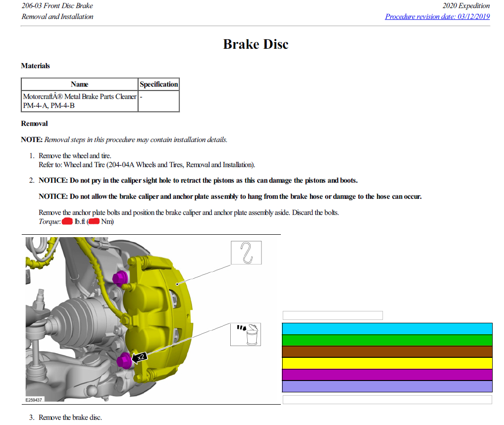The image size is (504, 425).
Task: Pick the magenta color bar
Action: [387, 375]
